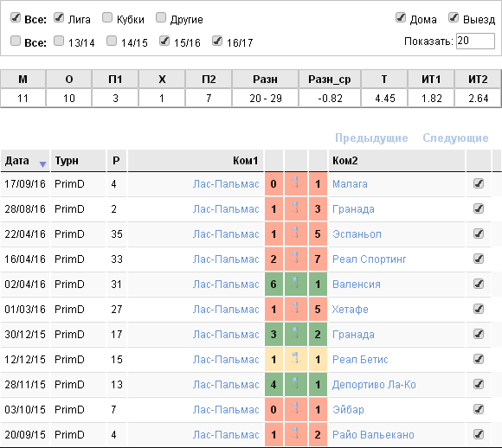Sort table by Ком2 column header
Screen dimensions: 502x448
[344, 160]
